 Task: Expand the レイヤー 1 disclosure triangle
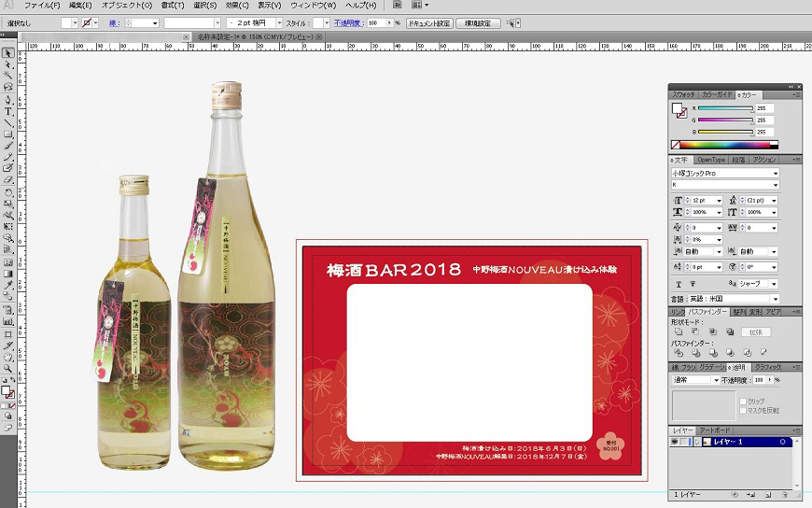(695, 442)
